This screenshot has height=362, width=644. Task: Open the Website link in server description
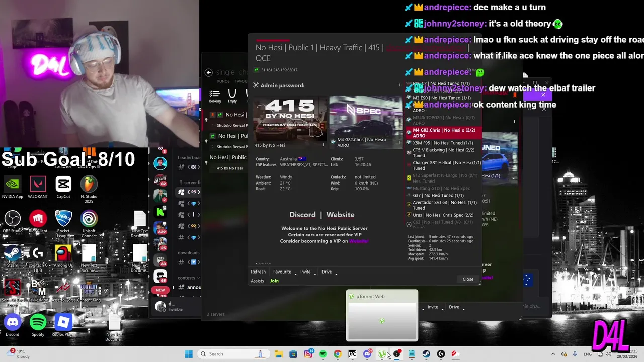pyautogui.click(x=340, y=215)
